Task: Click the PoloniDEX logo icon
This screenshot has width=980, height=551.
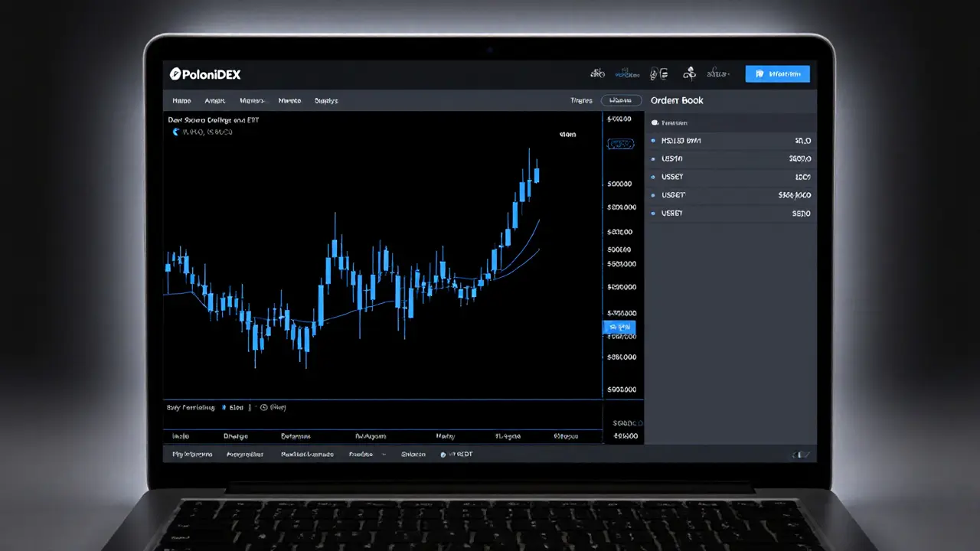Action: coord(175,74)
